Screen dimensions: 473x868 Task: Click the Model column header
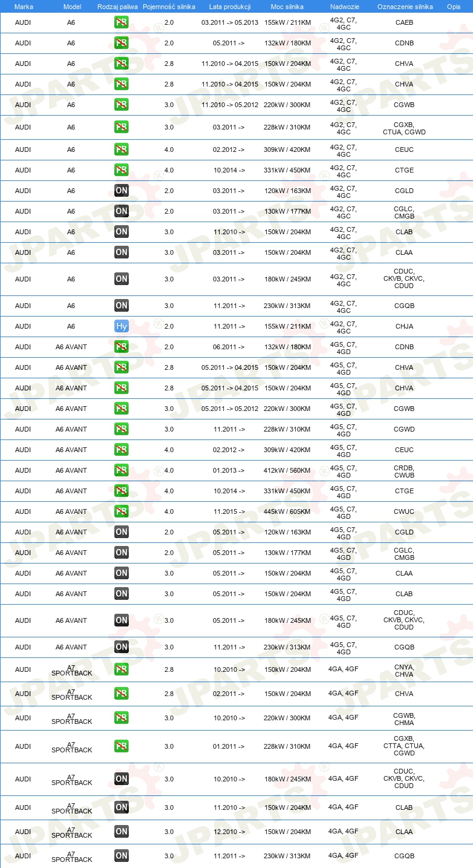pyautogui.click(x=72, y=6)
